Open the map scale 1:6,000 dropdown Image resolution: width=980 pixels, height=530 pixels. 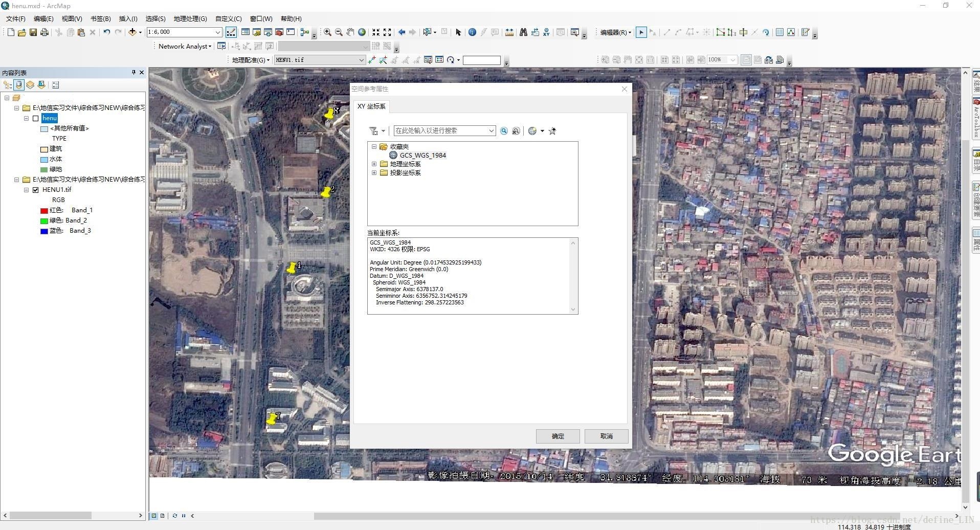tap(217, 32)
